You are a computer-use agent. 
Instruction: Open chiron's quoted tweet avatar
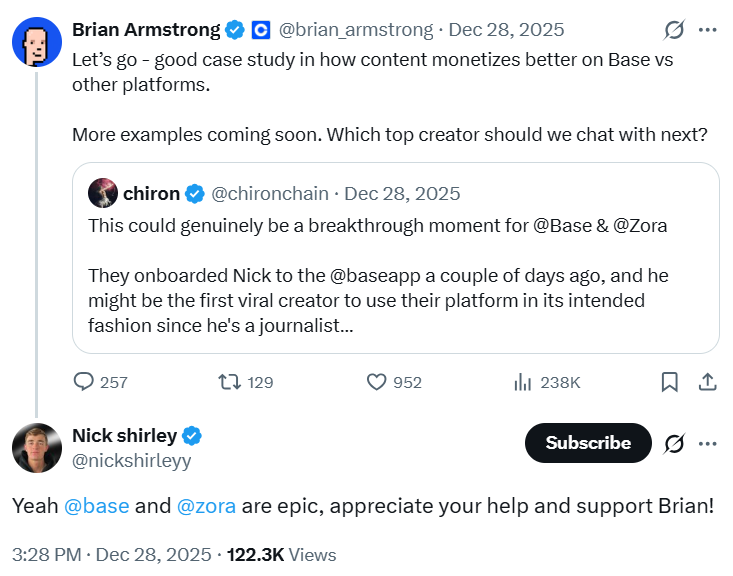point(103,193)
